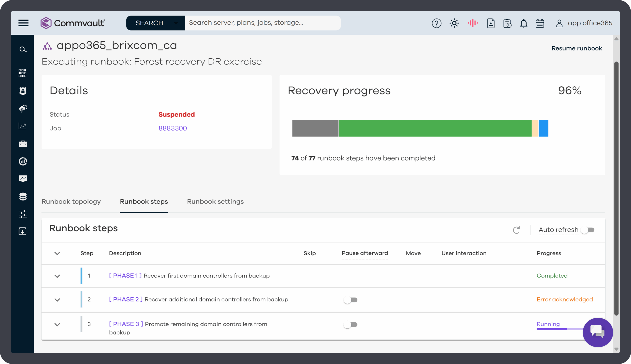Click the help question mark icon
631x364 pixels.
point(436,23)
